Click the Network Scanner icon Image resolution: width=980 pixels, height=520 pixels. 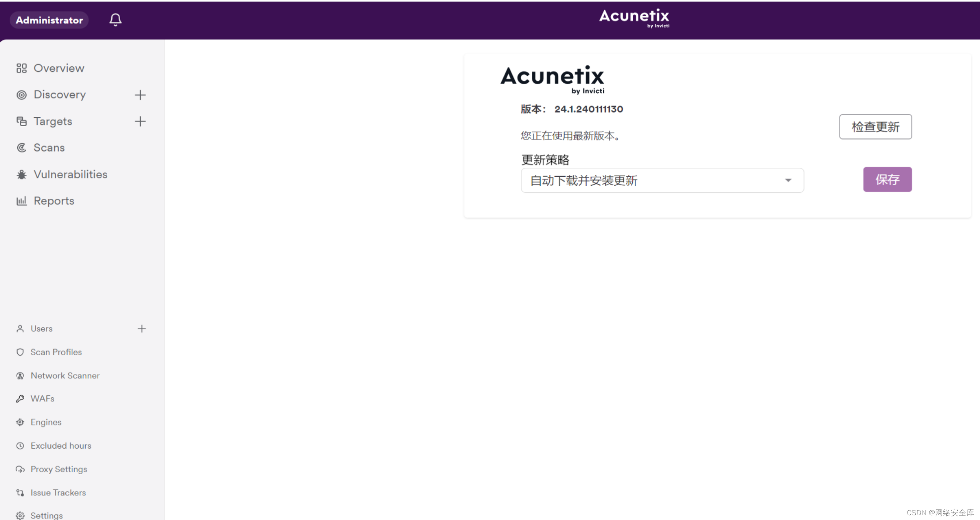coord(20,375)
